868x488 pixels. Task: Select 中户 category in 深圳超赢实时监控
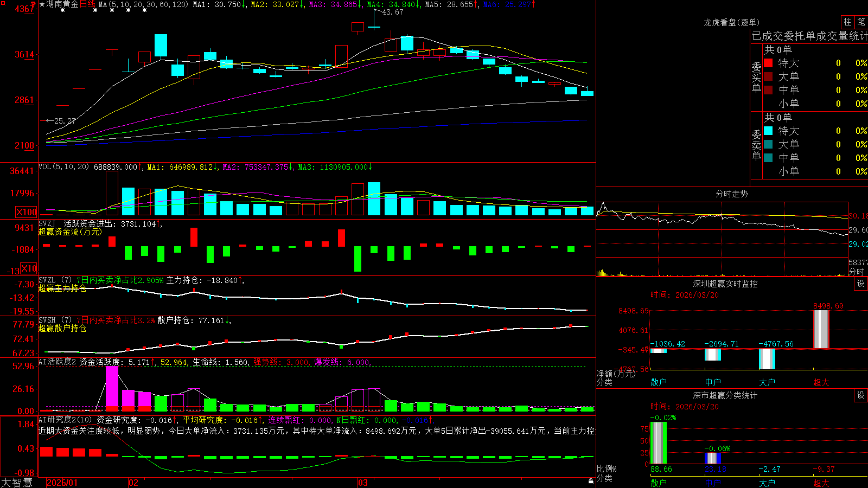pyautogui.click(x=713, y=382)
